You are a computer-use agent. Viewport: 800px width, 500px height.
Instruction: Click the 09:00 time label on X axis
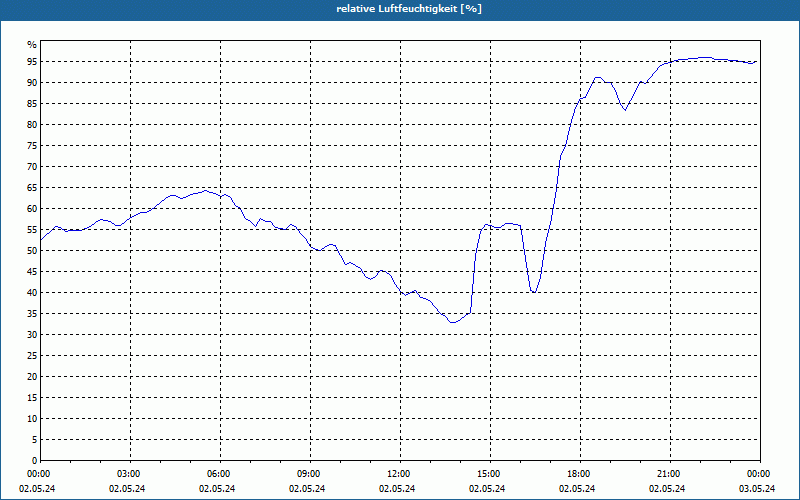[x=310, y=474]
